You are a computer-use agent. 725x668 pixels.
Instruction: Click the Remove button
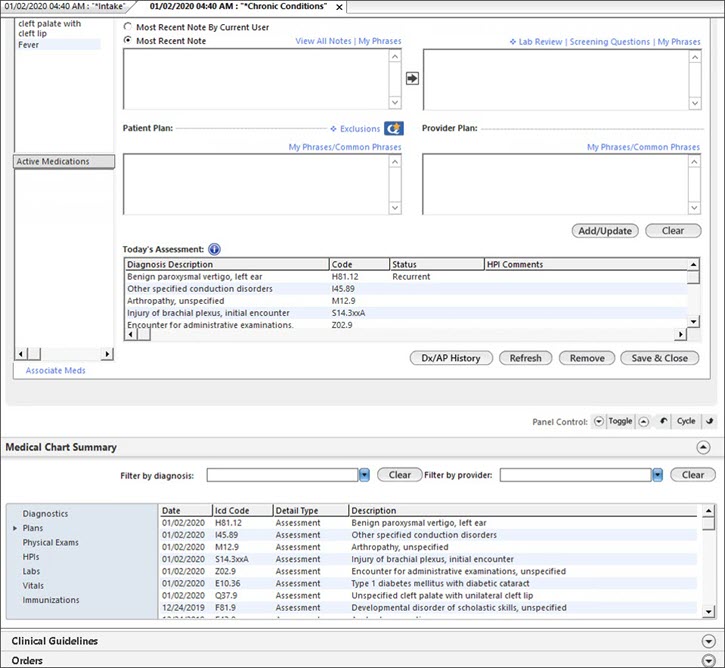coord(587,358)
